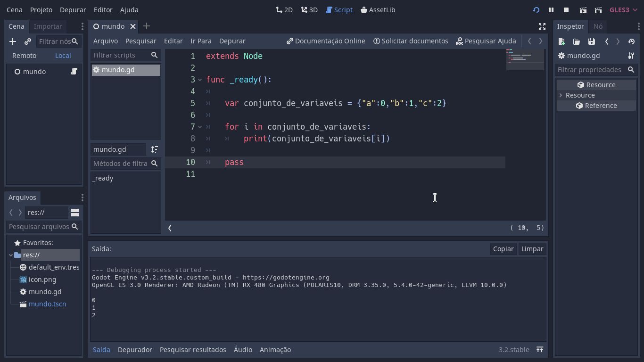Image resolution: width=644 pixels, height=362 pixels.
Task: Open Cena panel options menu
Action: click(x=82, y=26)
